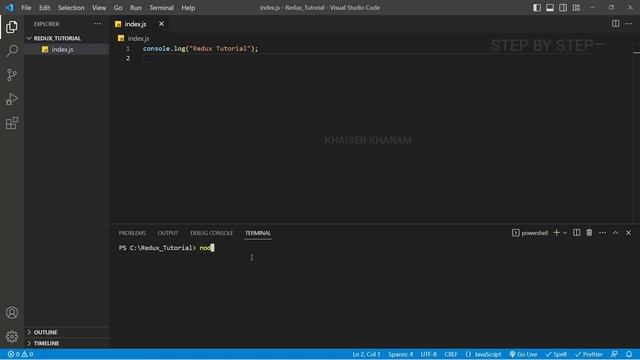The height and width of the screenshot is (360, 640).
Task: Switch to the PROBLEMS panel tab
Action: pyautogui.click(x=132, y=233)
